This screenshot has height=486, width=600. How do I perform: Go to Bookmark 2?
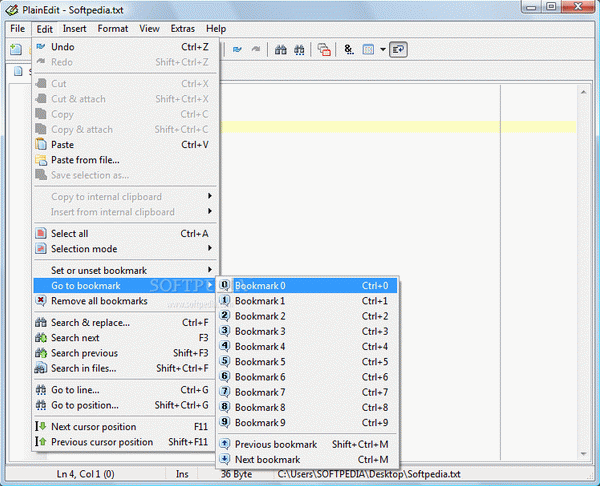click(x=308, y=316)
